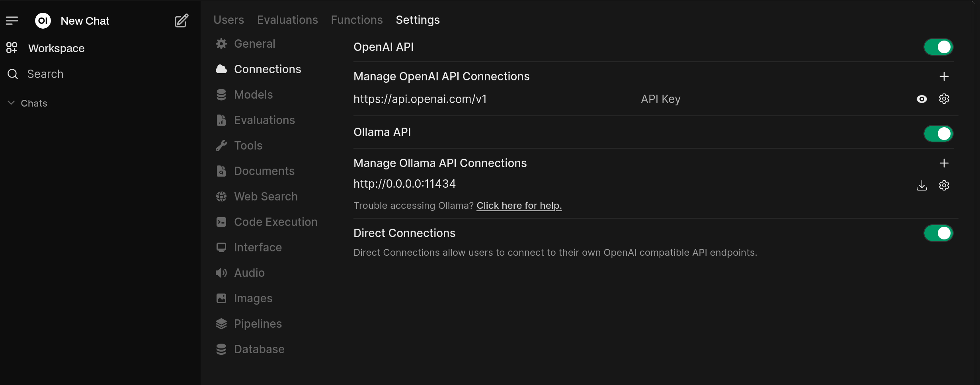Select the Settings tab
The height and width of the screenshot is (385, 980).
tap(418, 20)
